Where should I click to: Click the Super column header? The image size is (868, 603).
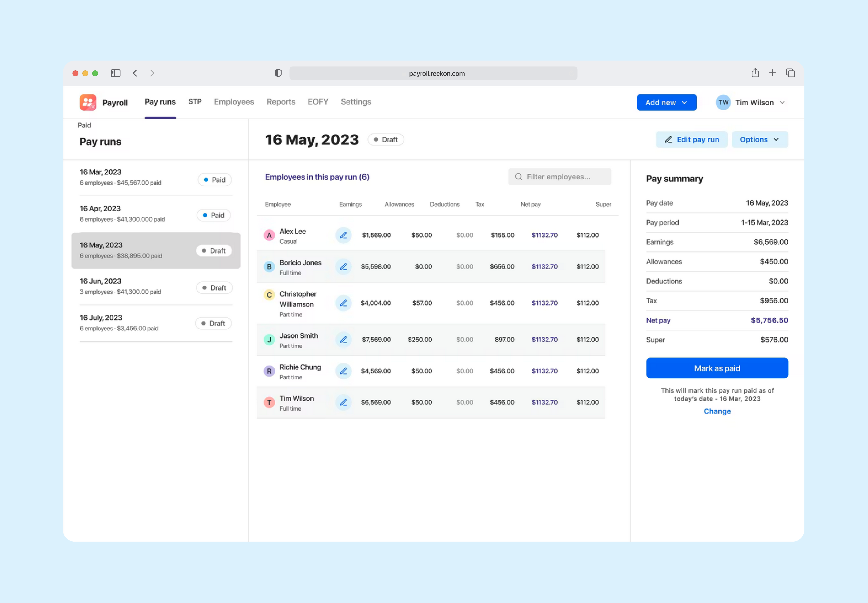(603, 204)
